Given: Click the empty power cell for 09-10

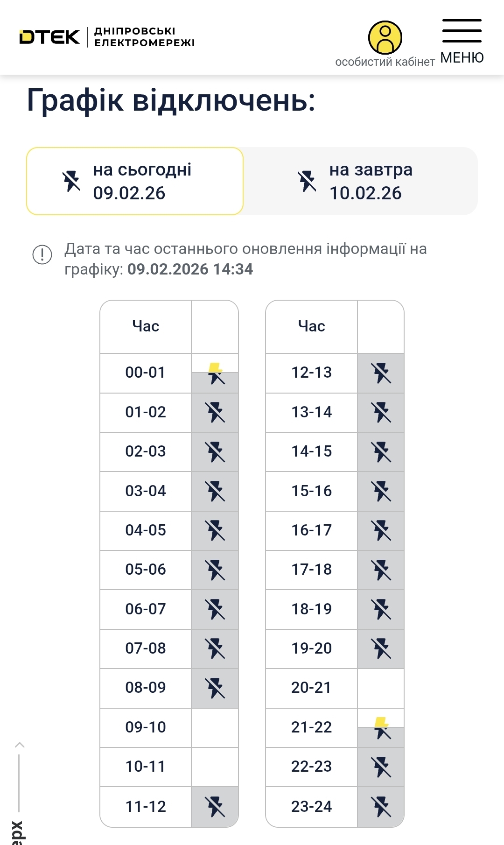Looking at the screenshot, I should (x=215, y=727).
